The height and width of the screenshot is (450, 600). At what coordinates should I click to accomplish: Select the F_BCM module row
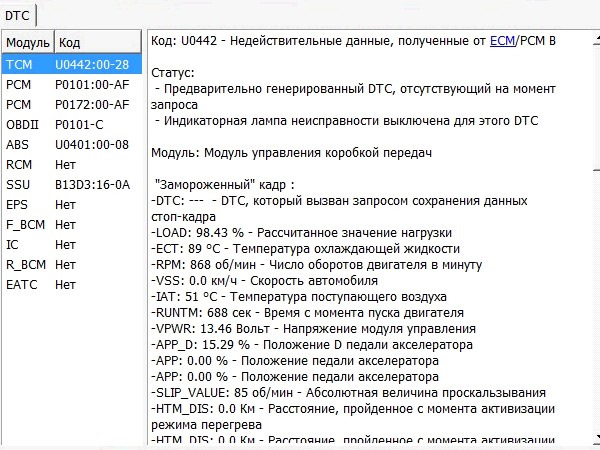72,225
